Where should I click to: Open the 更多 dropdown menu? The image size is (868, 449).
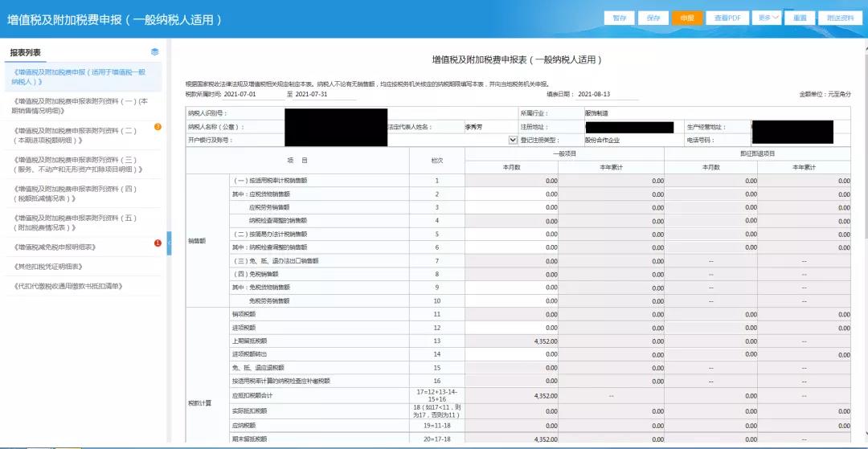coord(768,17)
